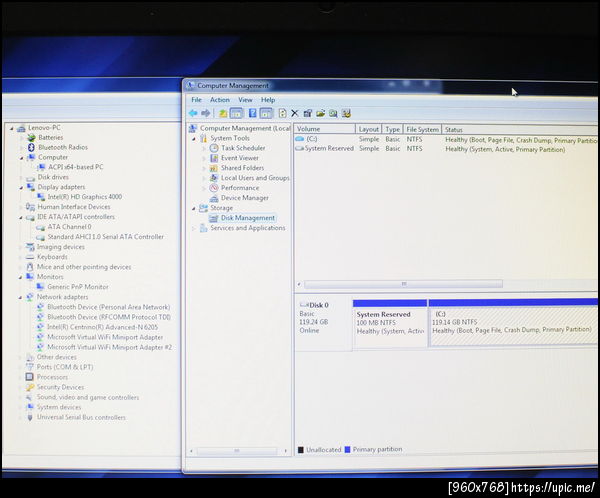Select ATA Channel 0
Screen dimensions: 600x498
[69, 227]
